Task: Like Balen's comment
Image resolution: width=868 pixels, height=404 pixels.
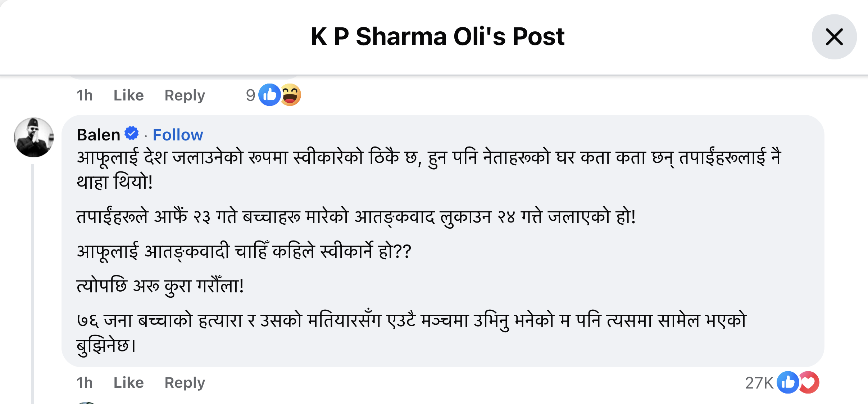Action: click(128, 382)
